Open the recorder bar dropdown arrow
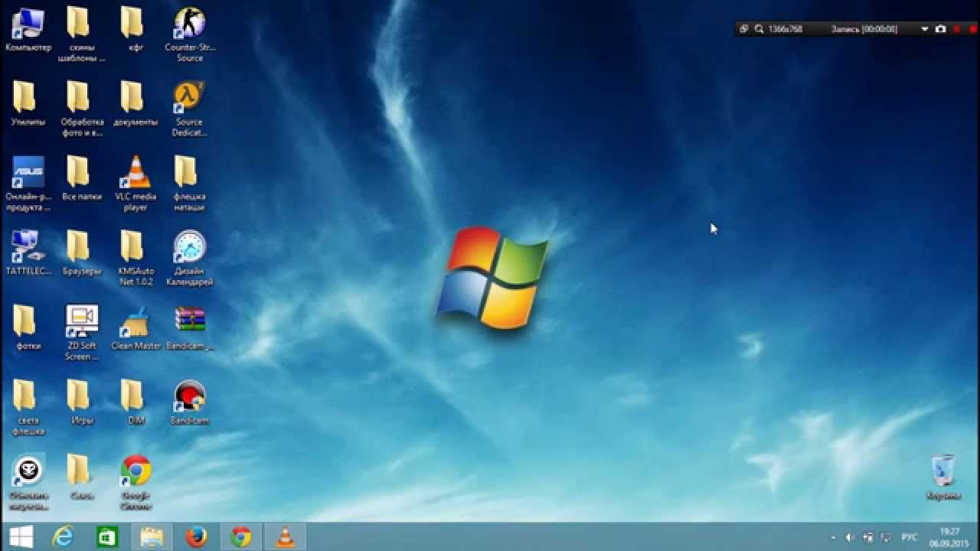 click(925, 29)
